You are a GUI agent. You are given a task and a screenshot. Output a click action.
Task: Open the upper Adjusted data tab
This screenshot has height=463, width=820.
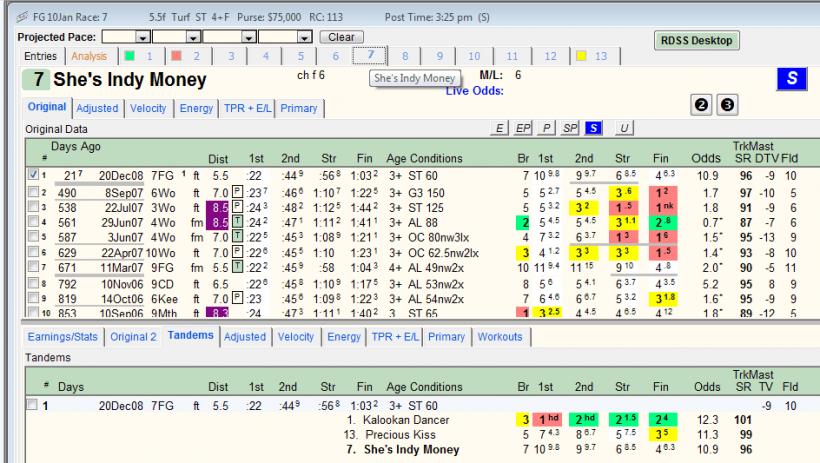pyautogui.click(x=97, y=108)
